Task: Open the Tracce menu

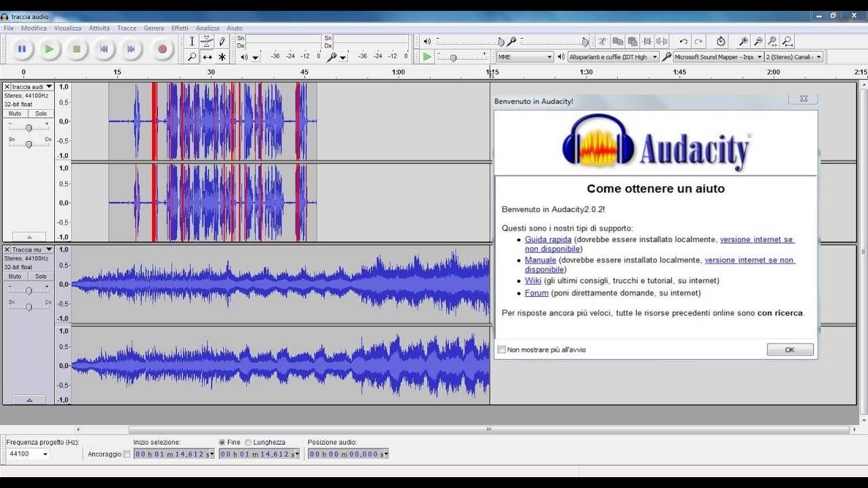Action: (127, 28)
